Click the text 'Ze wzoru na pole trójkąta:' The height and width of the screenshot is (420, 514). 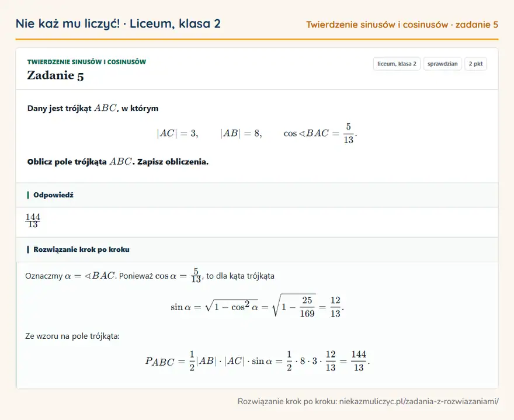(72, 336)
